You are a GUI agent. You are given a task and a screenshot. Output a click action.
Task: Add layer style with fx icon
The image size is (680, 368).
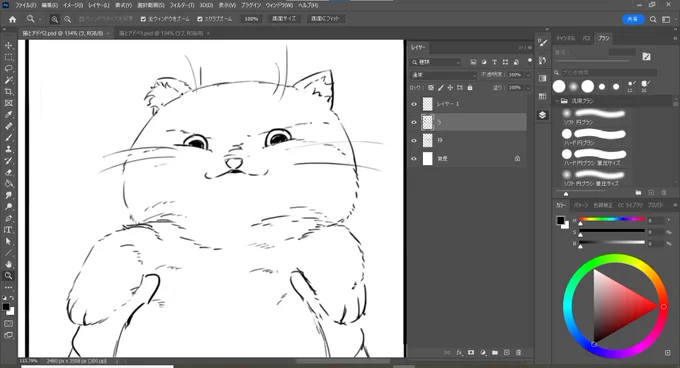(459, 352)
